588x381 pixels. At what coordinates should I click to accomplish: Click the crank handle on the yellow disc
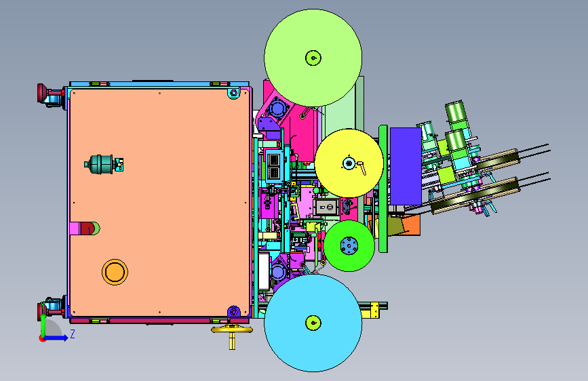pos(361,167)
